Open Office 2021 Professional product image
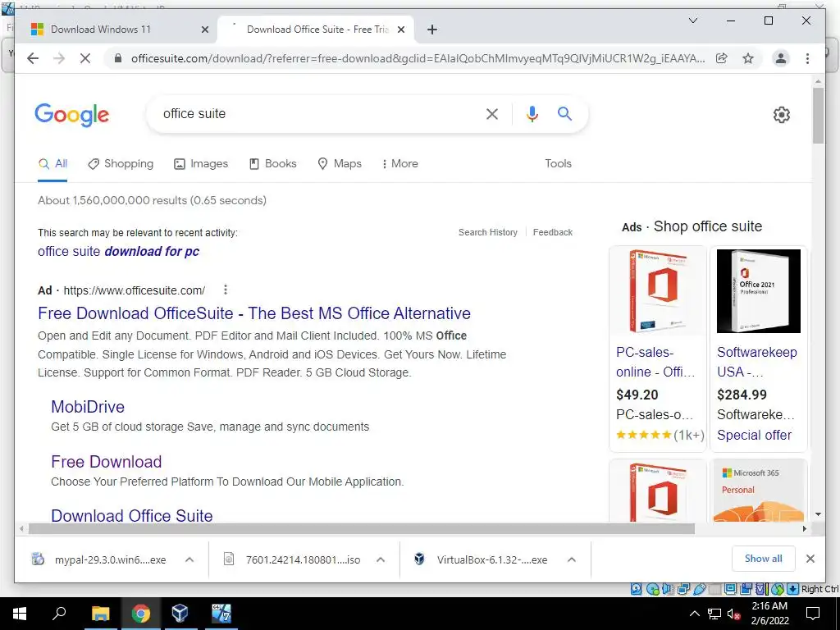Screen dimensions: 840x630 (x=759, y=291)
